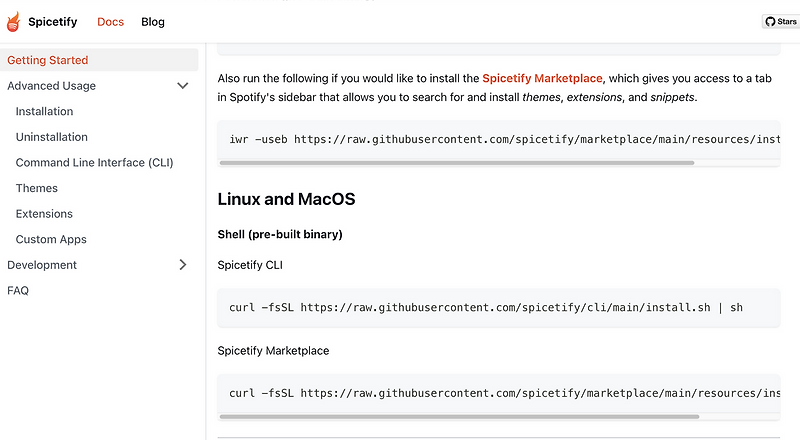Click the GitHub Stars icon button
The width and height of the screenshot is (800, 440).
click(x=781, y=21)
